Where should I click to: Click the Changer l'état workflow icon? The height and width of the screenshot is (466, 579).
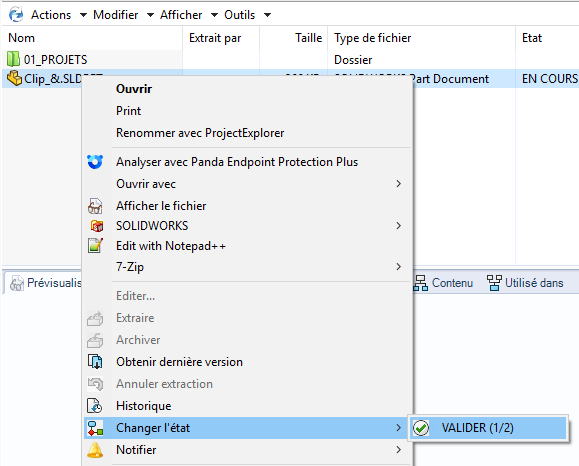[95, 428]
